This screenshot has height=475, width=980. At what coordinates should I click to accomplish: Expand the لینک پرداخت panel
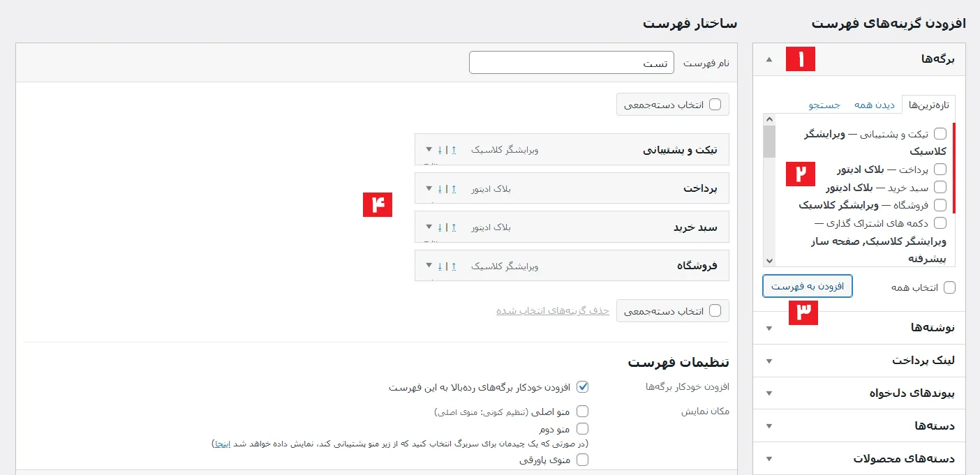point(769,361)
